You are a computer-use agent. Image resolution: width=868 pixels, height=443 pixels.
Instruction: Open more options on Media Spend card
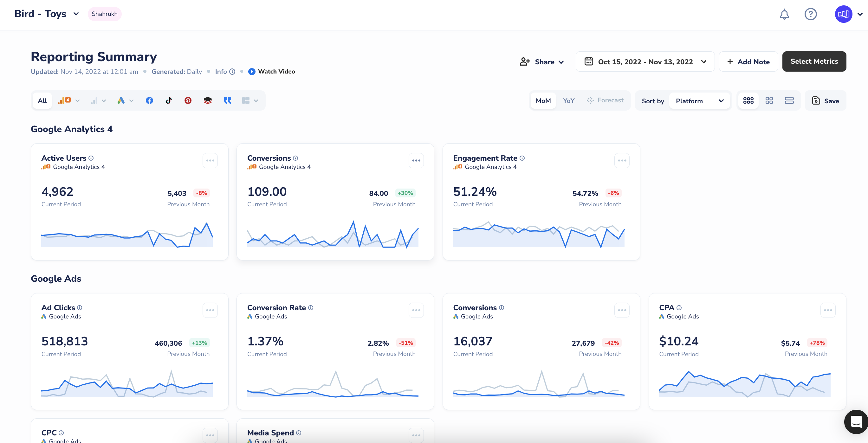click(416, 435)
